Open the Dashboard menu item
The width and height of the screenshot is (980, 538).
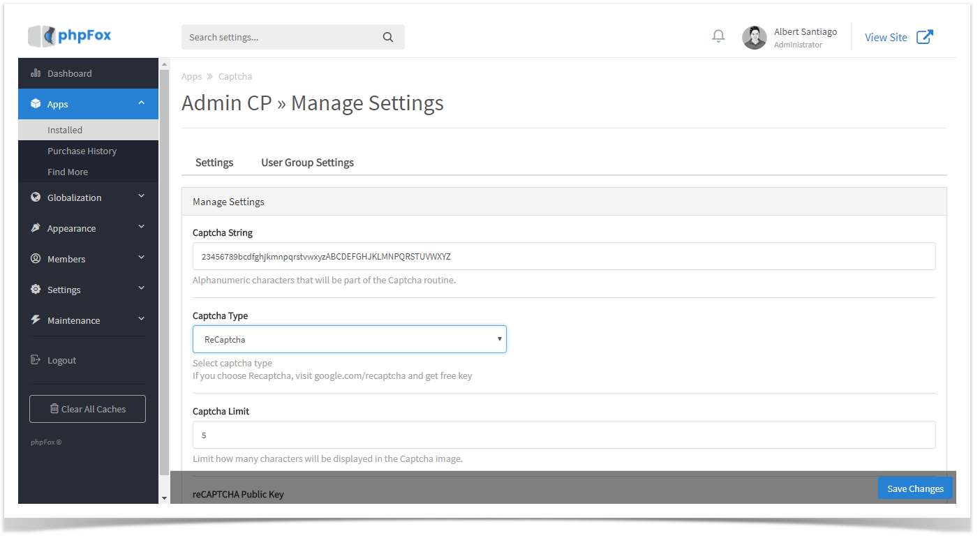pos(89,73)
